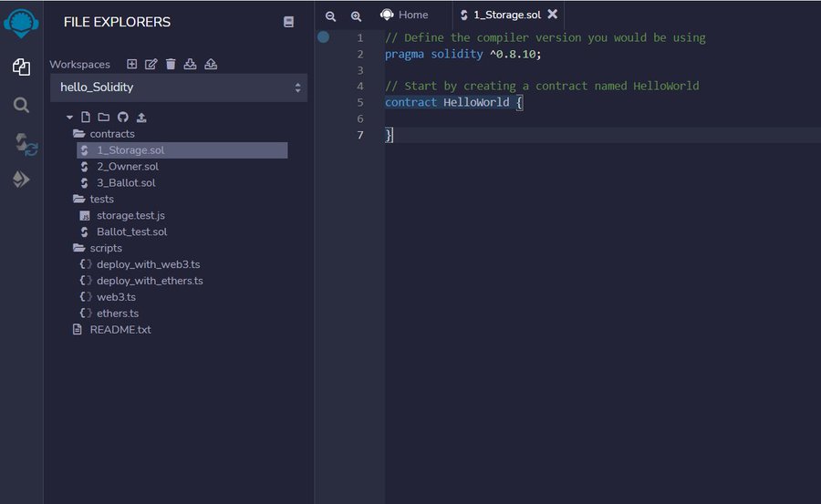
Task: Open the Search in files sidebar icon
Action: tap(21, 105)
